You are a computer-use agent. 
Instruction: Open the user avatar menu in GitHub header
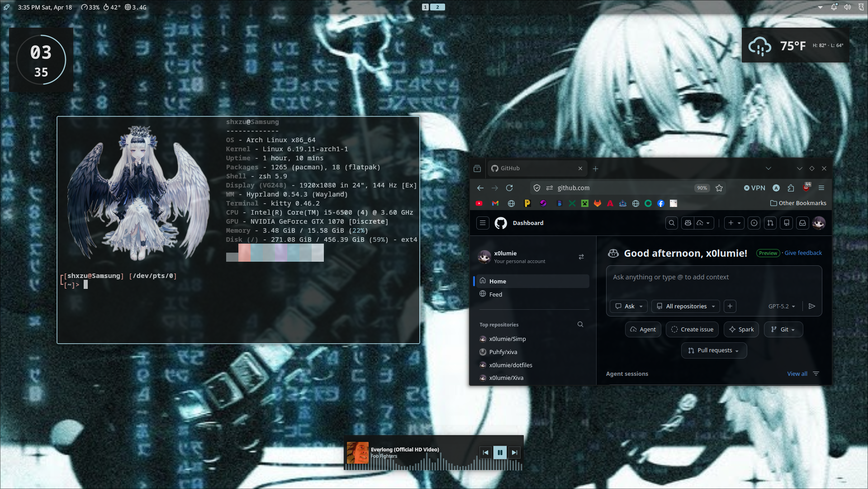coord(819,223)
